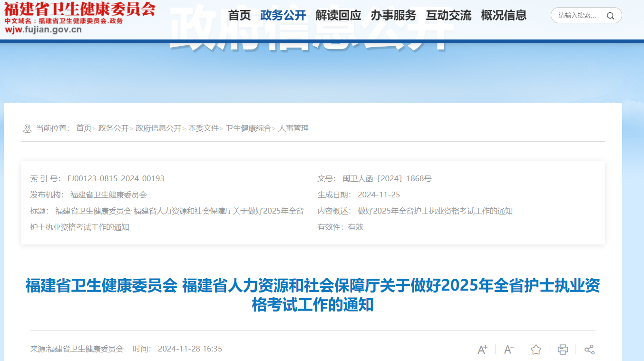
Task: Go to 解读回应 section
Action: coord(338,15)
